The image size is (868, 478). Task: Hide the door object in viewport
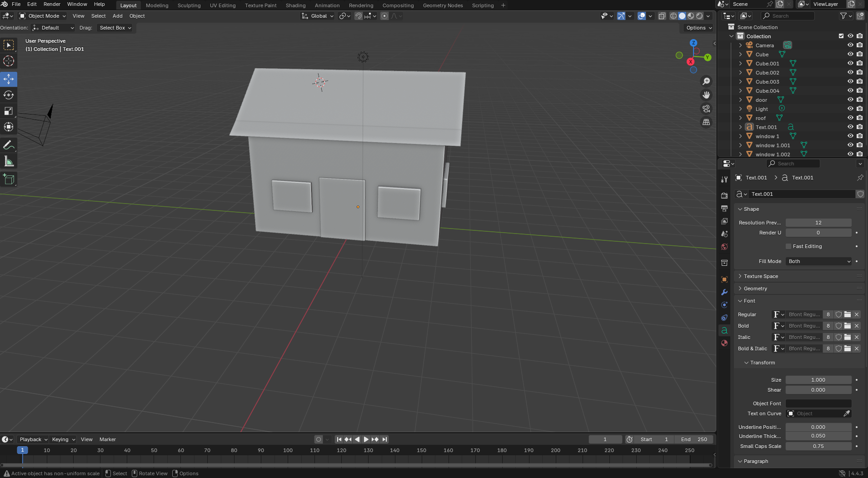(850, 100)
